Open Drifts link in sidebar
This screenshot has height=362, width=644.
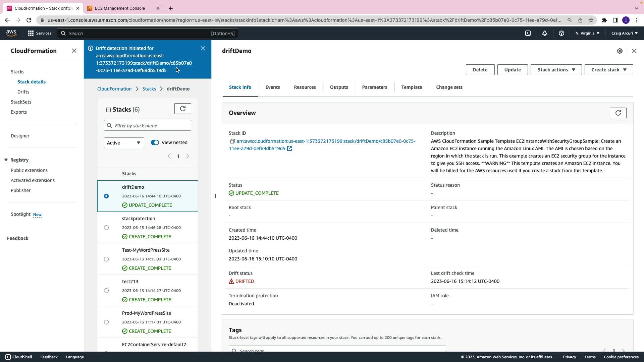[x=23, y=92]
